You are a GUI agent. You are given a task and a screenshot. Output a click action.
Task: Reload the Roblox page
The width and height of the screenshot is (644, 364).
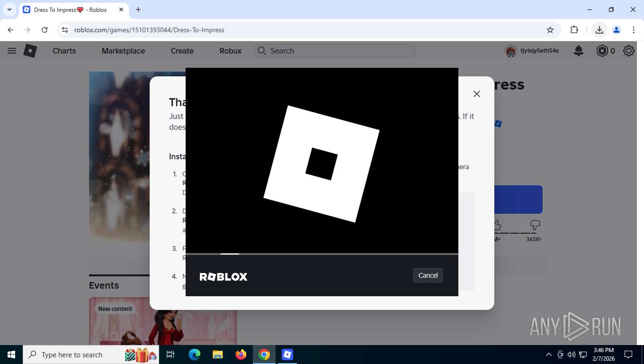pos(45,30)
